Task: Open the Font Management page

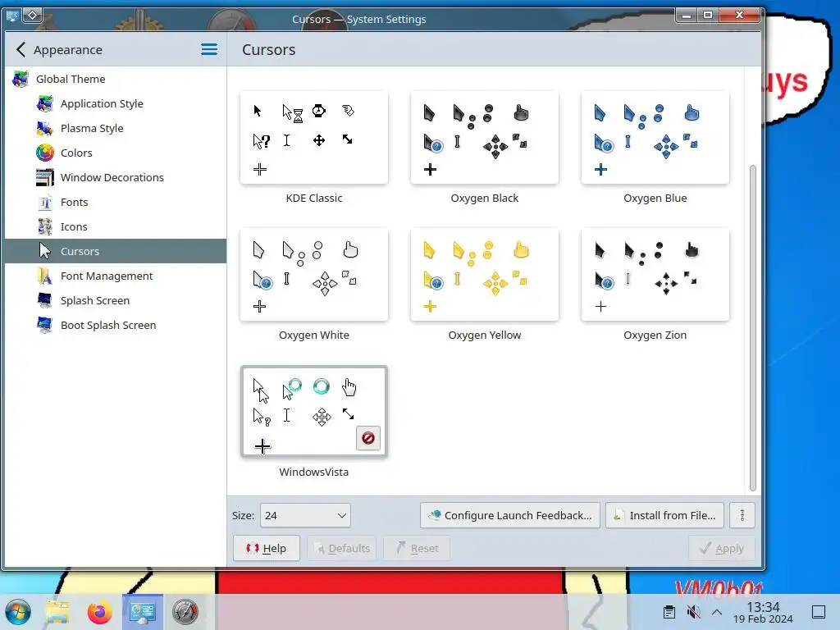Action: [116, 276]
